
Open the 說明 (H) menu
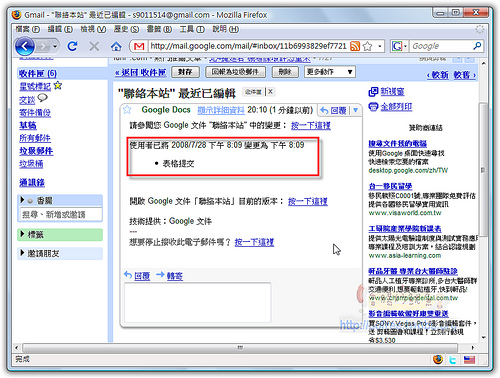(x=226, y=29)
